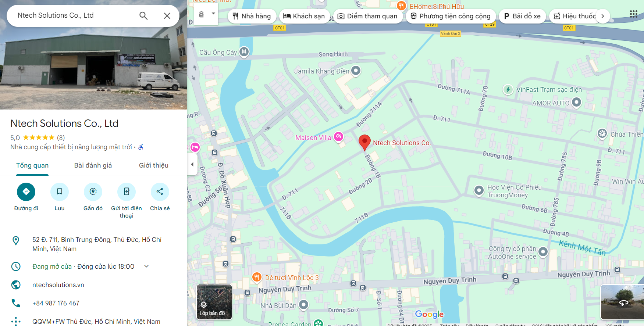Click the Kênh Một Tấn canal label
This screenshot has width=644, height=326.
582,248
